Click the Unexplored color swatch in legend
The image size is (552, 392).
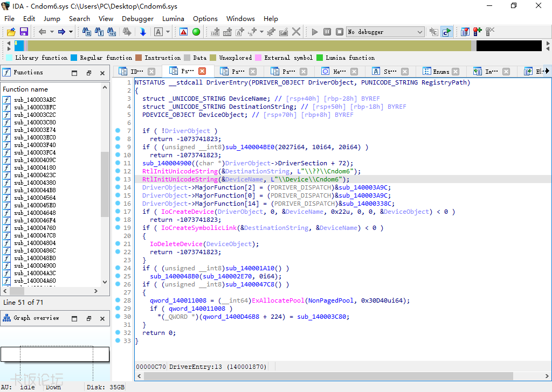click(213, 58)
